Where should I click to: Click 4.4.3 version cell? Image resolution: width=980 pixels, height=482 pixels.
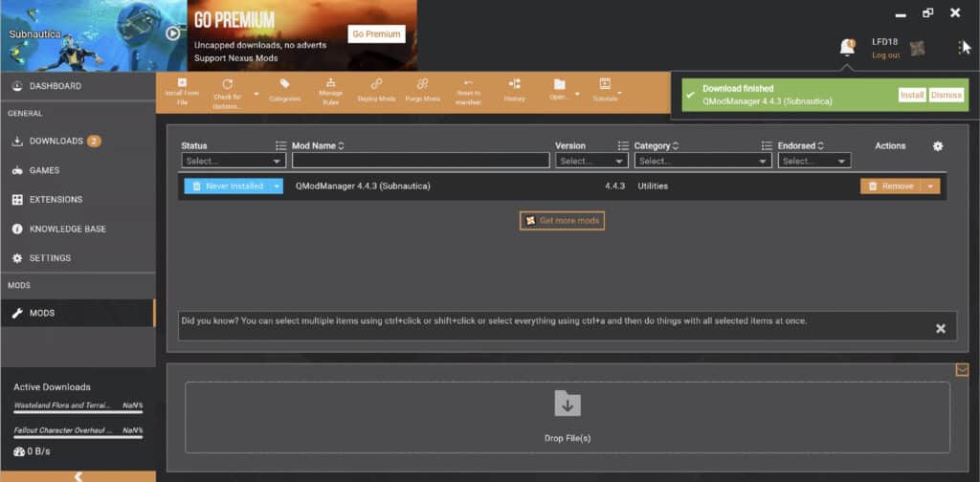click(x=615, y=186)
